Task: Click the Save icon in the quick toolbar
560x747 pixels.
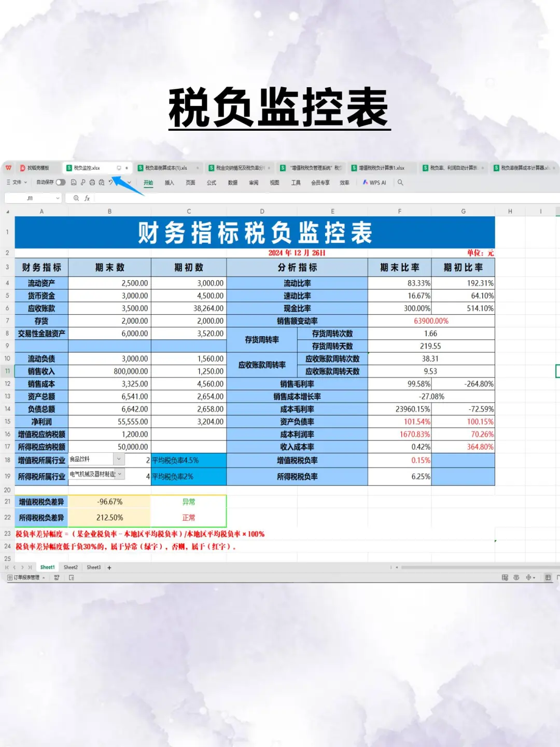Action: click(74, 182)
